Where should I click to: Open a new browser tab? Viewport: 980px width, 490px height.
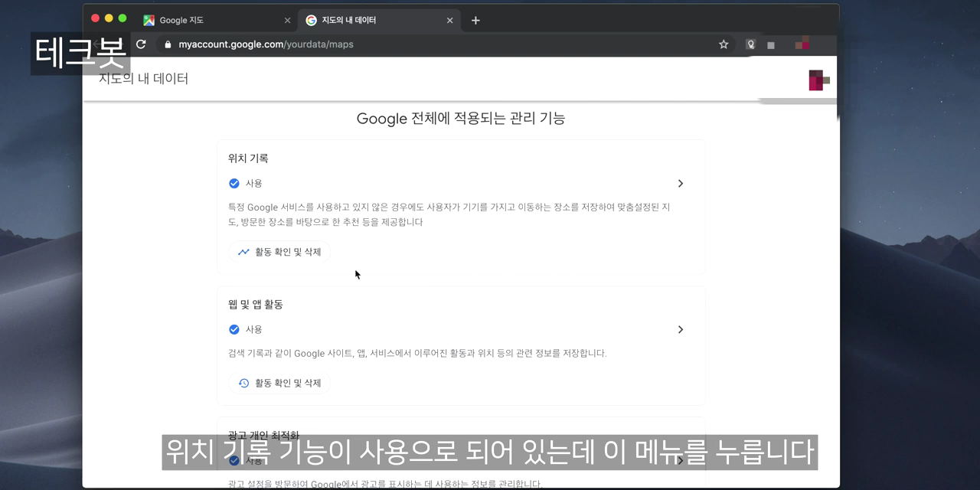475,21
